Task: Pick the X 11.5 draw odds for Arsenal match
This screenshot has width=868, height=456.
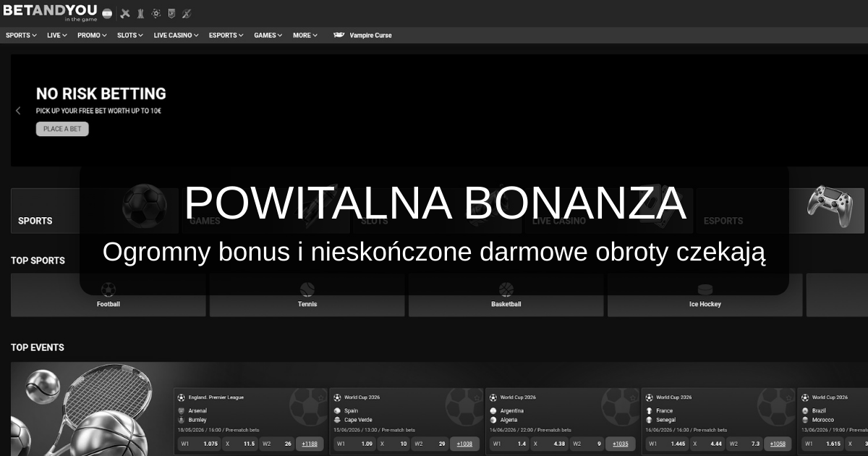Action: click(240, 444)
